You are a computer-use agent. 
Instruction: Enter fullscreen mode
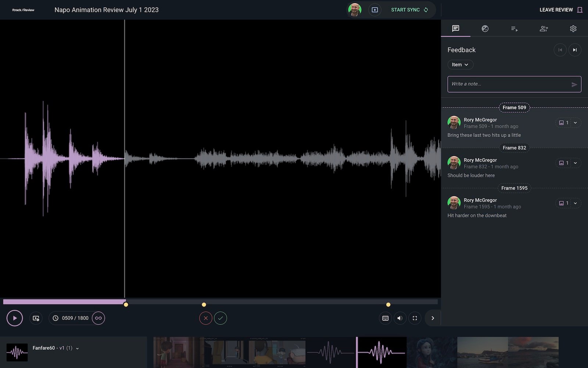415,318
